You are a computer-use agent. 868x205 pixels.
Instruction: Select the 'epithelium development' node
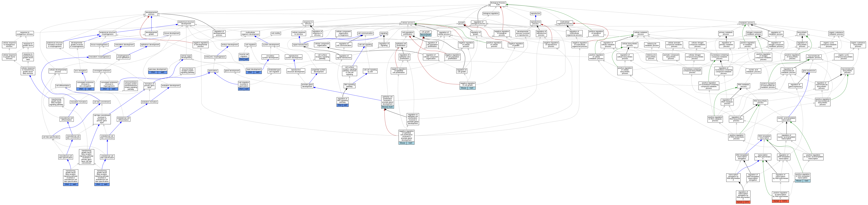[150, 45]
